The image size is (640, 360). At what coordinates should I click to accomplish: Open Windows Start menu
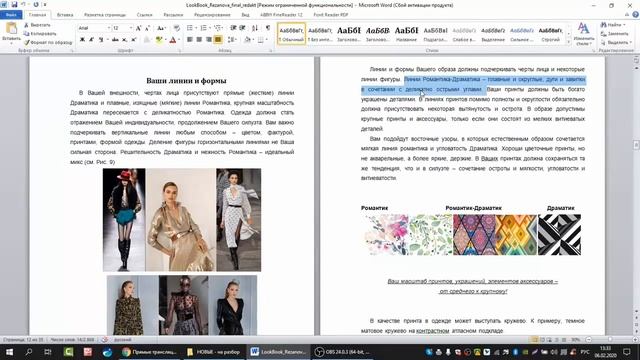[x=9, y=352]
